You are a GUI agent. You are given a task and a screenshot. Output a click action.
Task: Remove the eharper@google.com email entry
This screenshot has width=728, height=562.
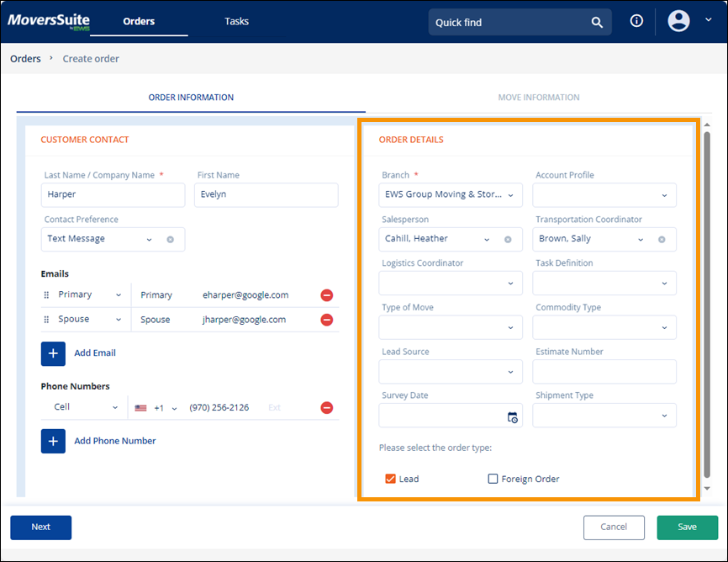pyautogui.click(x=327, y=295)
